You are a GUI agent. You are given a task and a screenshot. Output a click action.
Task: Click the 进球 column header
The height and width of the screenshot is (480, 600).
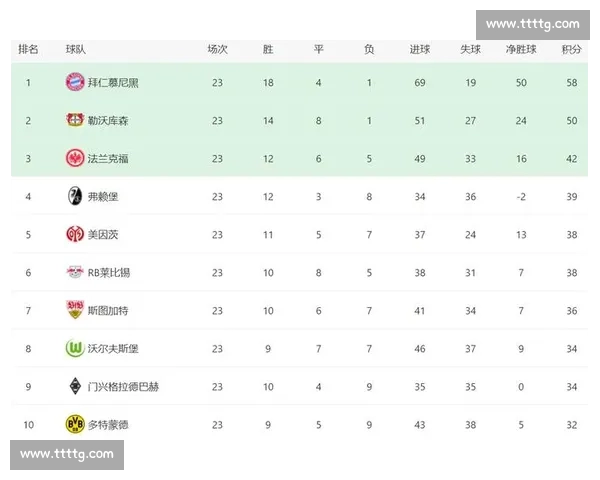coord(420,49)
